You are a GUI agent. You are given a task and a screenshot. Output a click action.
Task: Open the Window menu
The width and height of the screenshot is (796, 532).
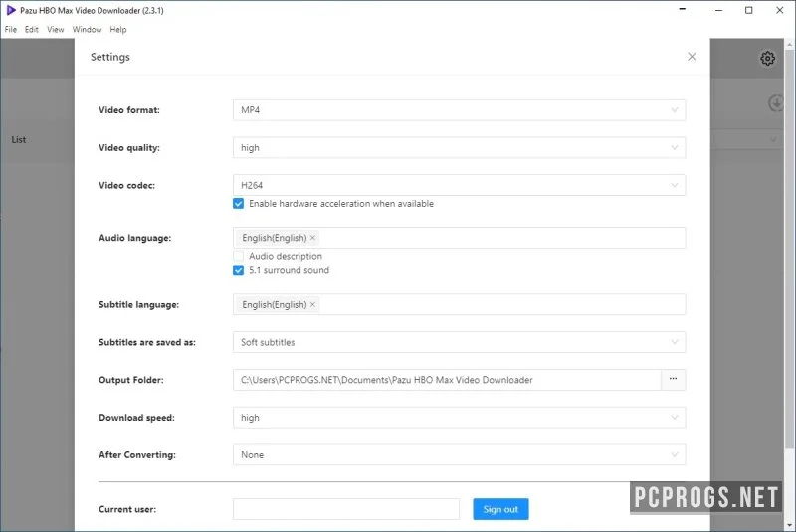[87, 30]
